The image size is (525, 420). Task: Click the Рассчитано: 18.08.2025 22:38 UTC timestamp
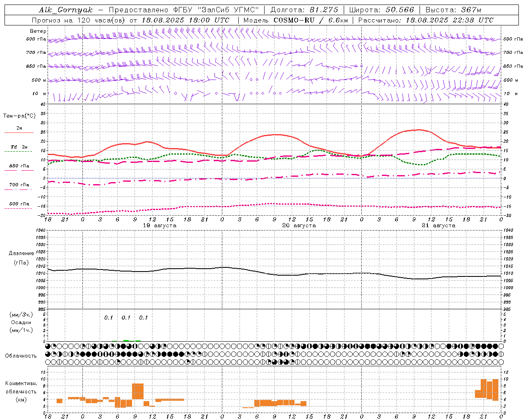click(426, 20)
